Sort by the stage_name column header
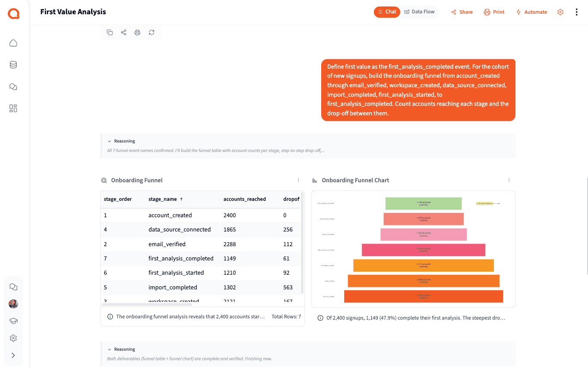The width and height of the screenshot is (588, 368). tap(163, 199)
